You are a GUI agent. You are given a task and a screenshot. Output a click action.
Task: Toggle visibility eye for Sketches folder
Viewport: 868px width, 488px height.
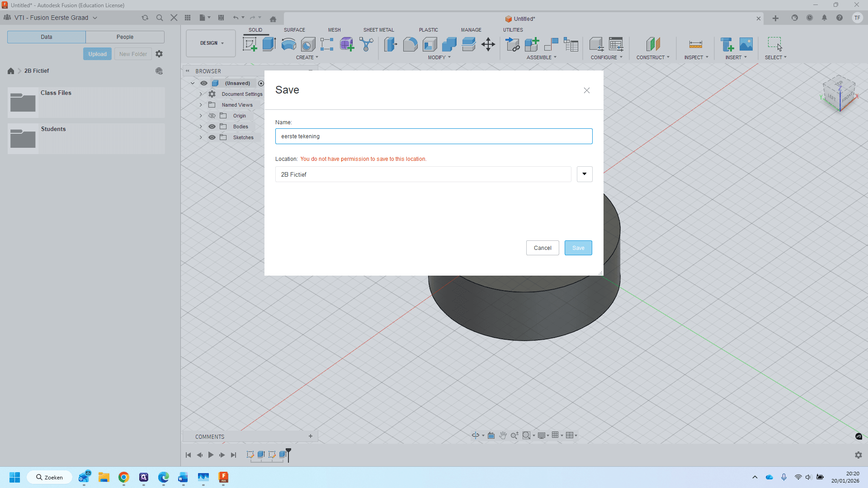[212, 137]
